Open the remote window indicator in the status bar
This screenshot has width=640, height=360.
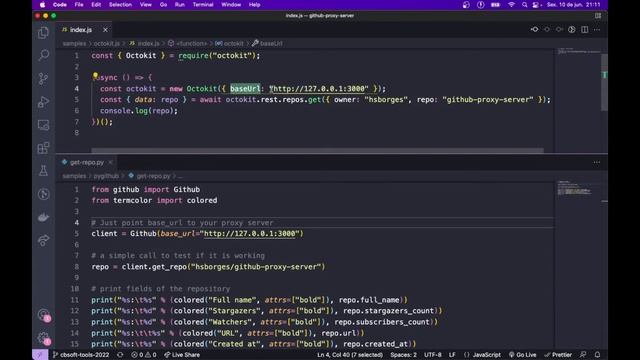[x=40, y=355]
